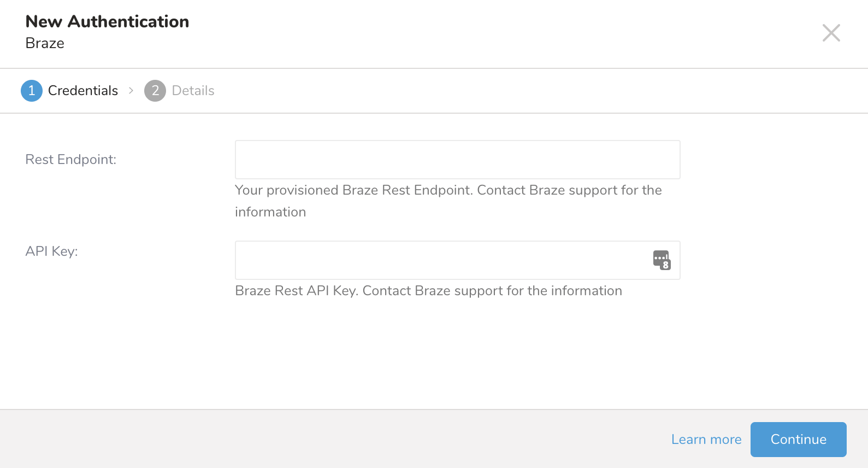Open password manager icon in API Key field
The height and width of the screenshot is (468, 868).
pyautogui.click(x=662, y=260)
